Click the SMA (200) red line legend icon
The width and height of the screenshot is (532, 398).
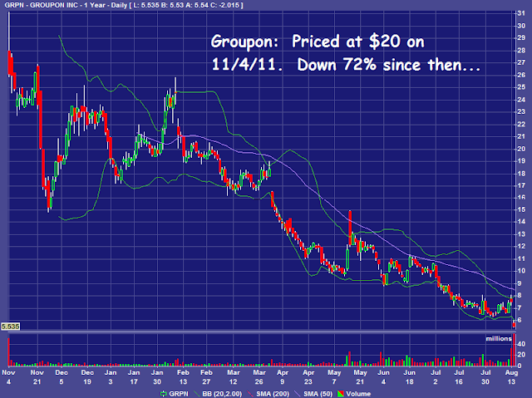pos(249,394)
